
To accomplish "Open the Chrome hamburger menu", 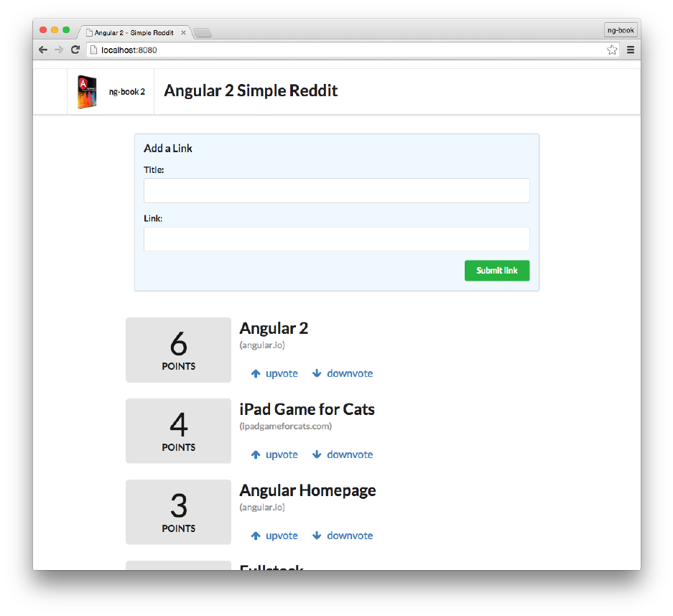I will point(631,50).
